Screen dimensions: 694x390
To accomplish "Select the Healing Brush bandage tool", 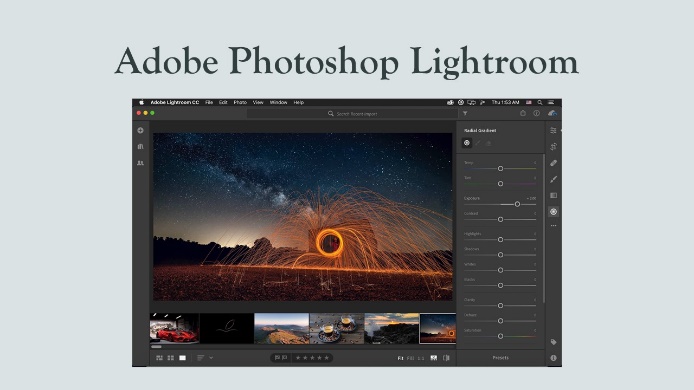I will click(553, 163).
